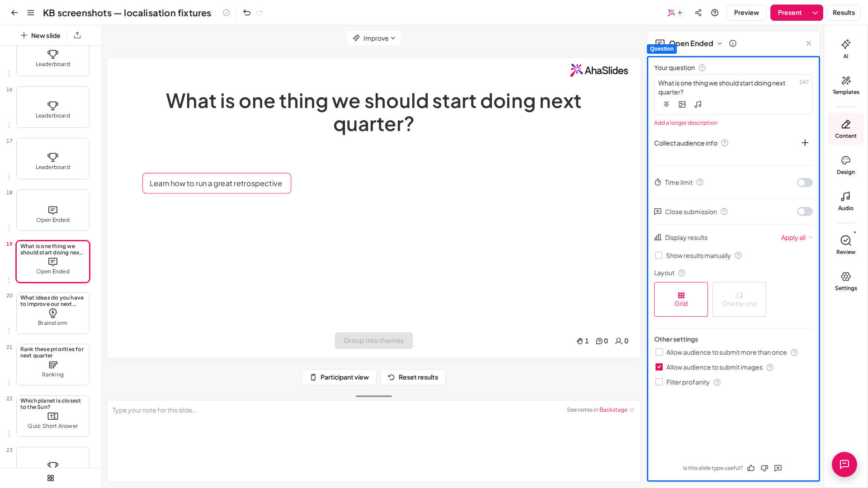This screenshot has height=488, width=868.
Task: Click the export upload icon beside New slide
Action: pyautogui.click(x=77, y=35)
